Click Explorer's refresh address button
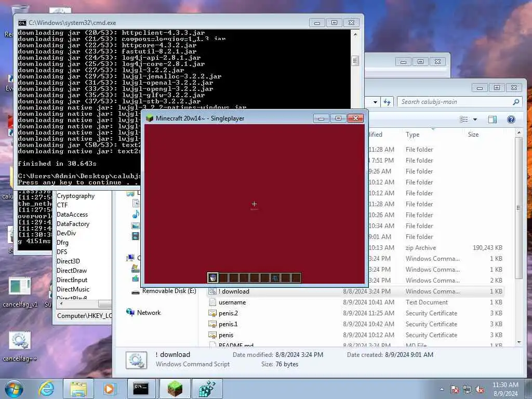The height and width of the screenshot is (399, 532). [x=387, y=102]
